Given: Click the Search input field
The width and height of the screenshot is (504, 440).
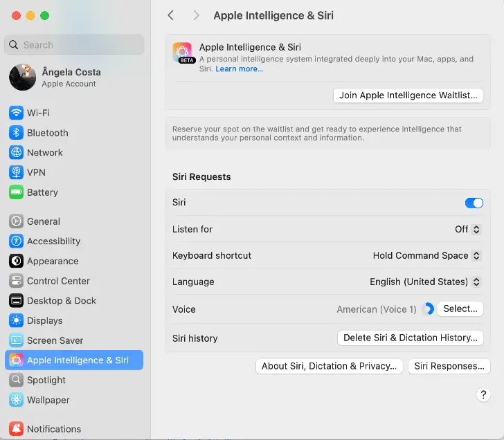Looking at the screenshot, I should click(x=74, y=45).
